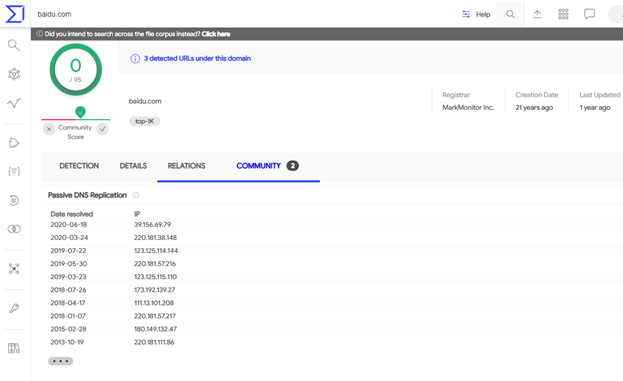This screenshot has height=381, width=623.
Task: Click the 'Date resolved' column header
Action: 72,214
